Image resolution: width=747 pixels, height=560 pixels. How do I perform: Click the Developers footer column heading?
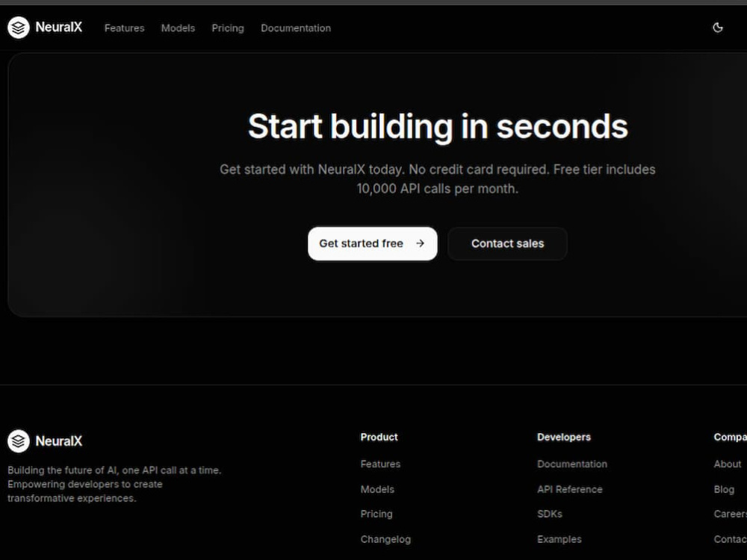[564, 437]
